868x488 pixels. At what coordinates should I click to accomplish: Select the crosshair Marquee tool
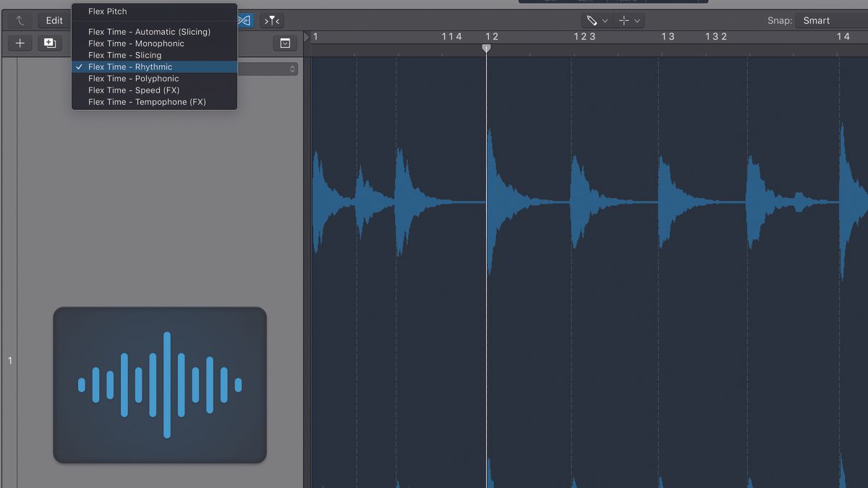[x=622, y=20]
